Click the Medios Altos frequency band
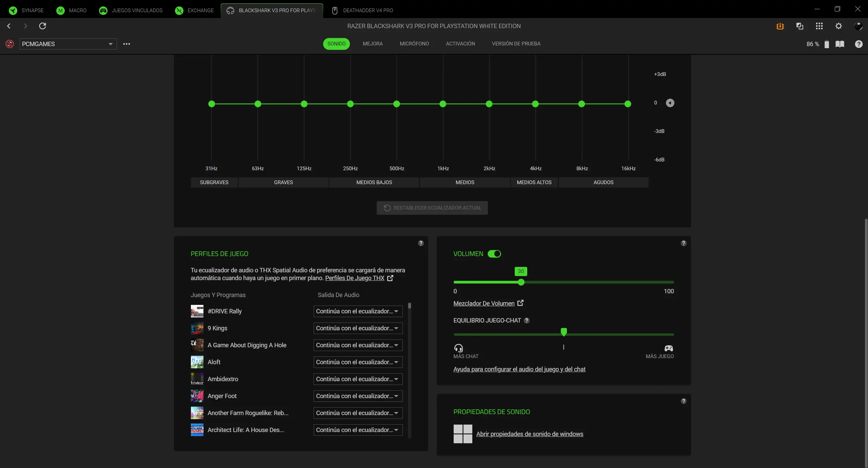 [534, 182]
